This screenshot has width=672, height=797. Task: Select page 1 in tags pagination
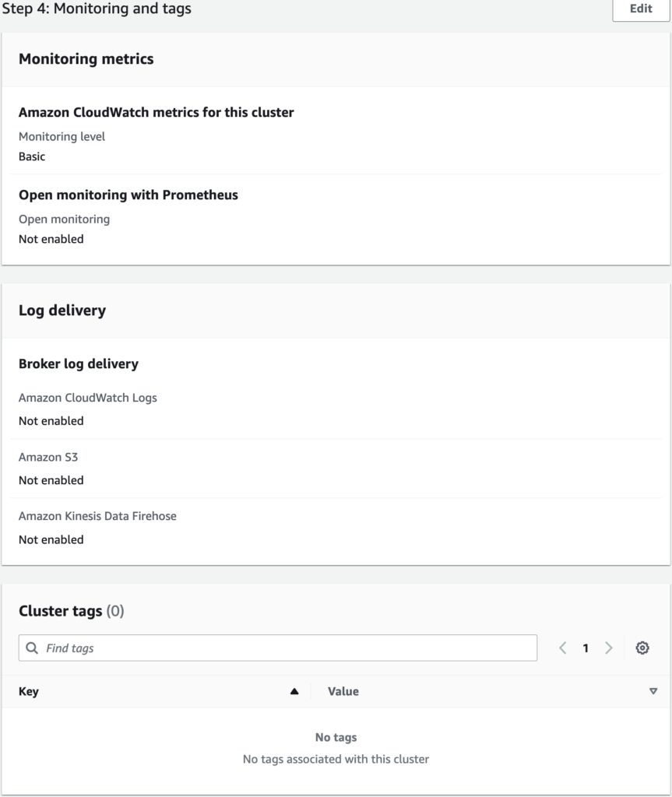pyautogui.click(x=586, y=648)
